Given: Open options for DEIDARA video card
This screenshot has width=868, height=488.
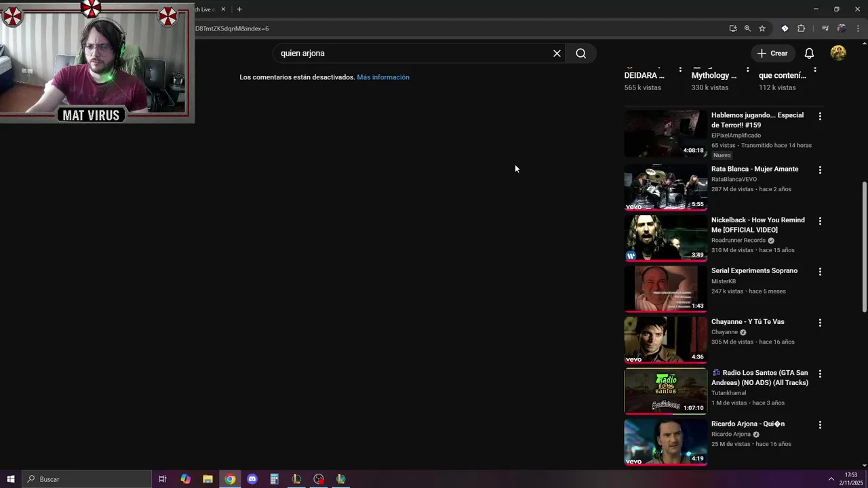Looking at the screenshot, I should tap(681, 70).
